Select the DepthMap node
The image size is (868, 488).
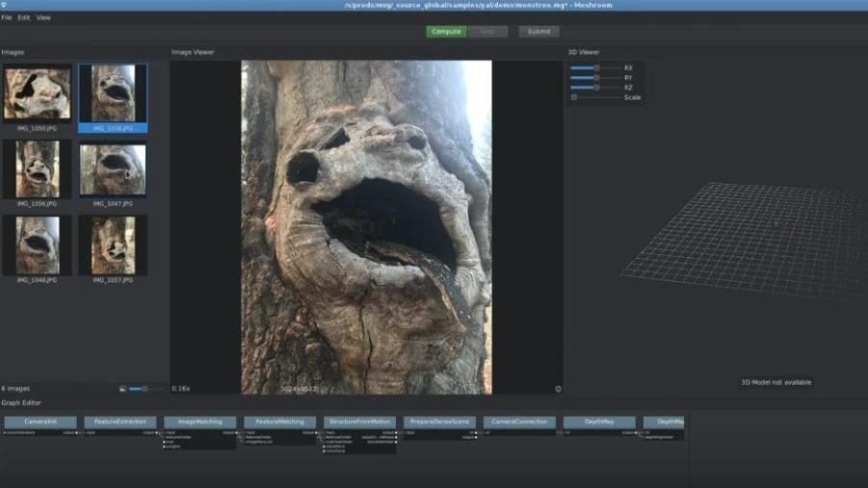tap(599, 423)
